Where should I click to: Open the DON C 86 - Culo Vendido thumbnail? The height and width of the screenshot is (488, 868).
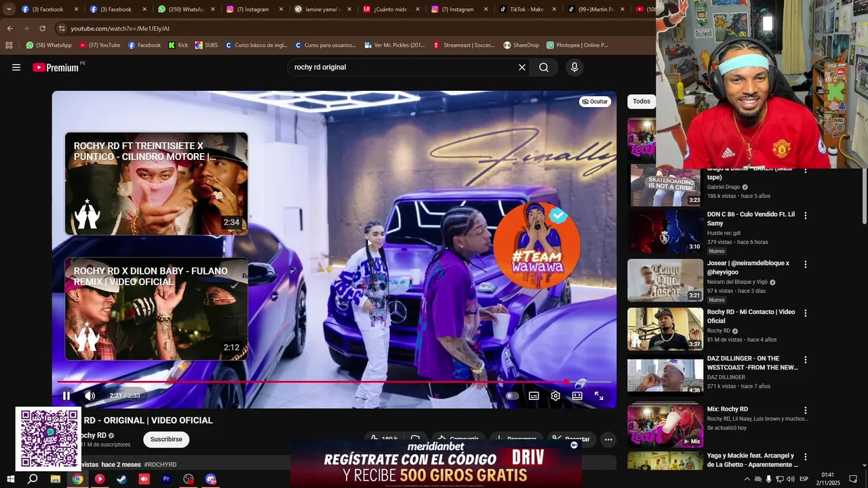click(x=665, y=231)
